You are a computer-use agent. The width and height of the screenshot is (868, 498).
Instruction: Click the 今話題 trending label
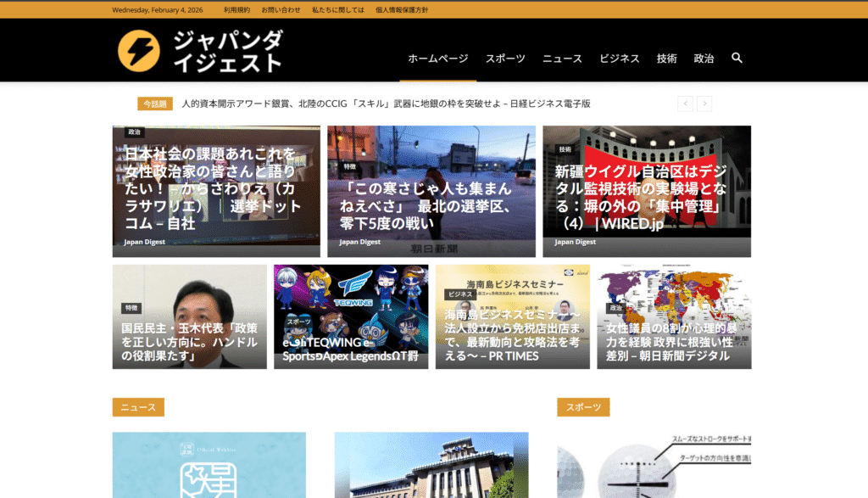(x=155, y=104)
